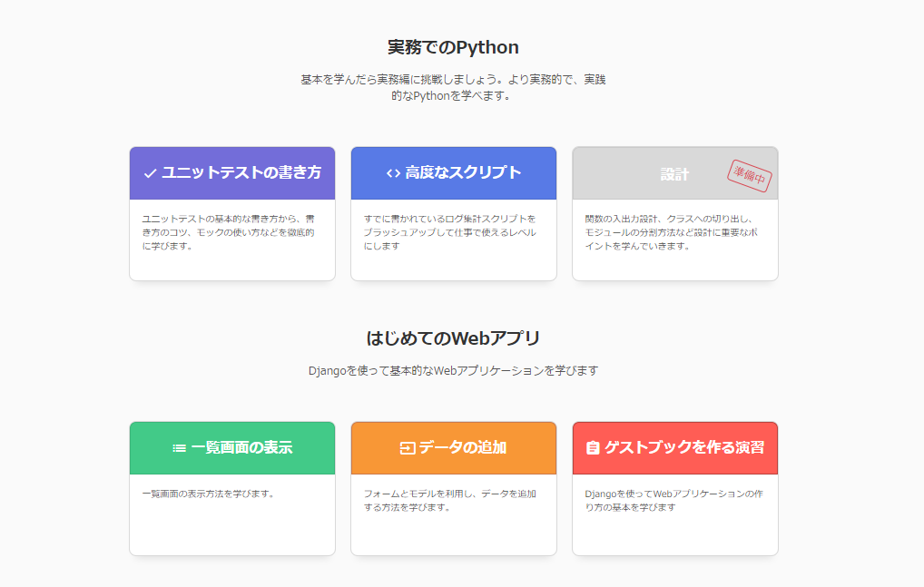924x587 pixels.
Task: Open the 一覧画面の表示 lesson header
Action: click(x=232, y=448)
